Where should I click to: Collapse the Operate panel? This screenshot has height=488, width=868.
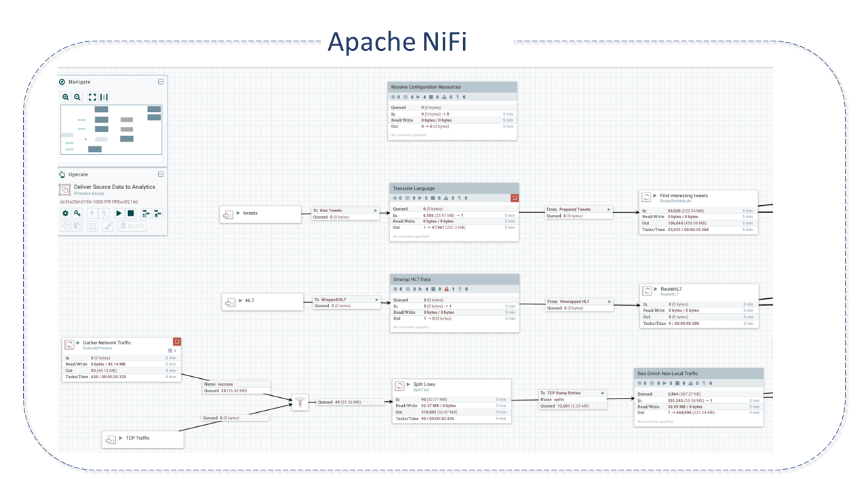161,174
